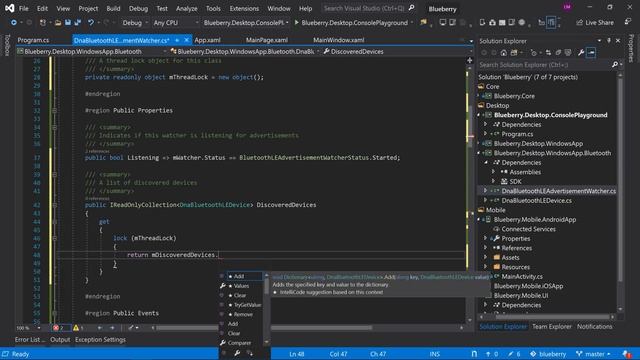Select Blueberry.Core project in Solution Explorer
The width and height of the screenshot is (640, 360).
514,96
